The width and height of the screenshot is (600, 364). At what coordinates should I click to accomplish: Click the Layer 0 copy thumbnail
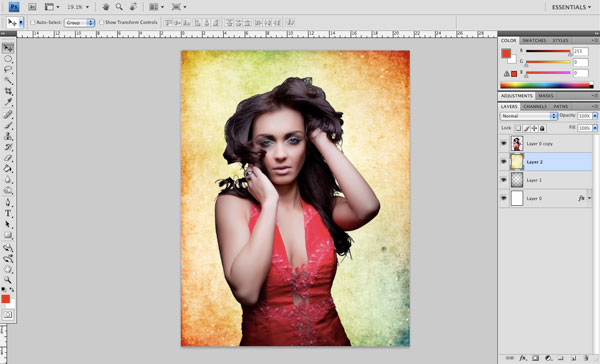point(517,144)
